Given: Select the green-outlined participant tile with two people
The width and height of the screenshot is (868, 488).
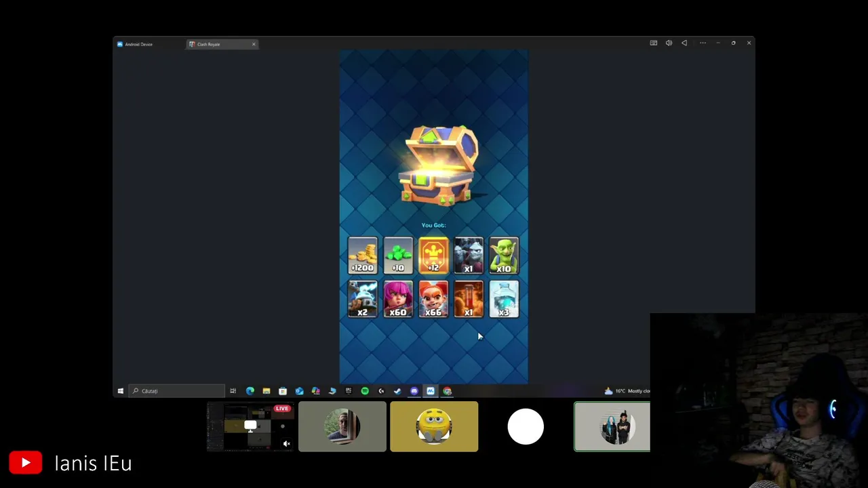Looking at the screenshot, I should point(612,427).
